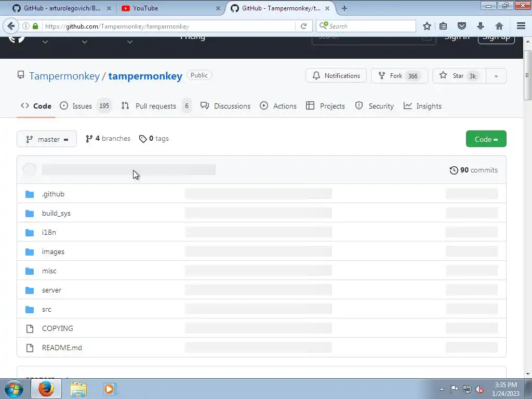Click the Firefox Search box

[x=366, y=26]
